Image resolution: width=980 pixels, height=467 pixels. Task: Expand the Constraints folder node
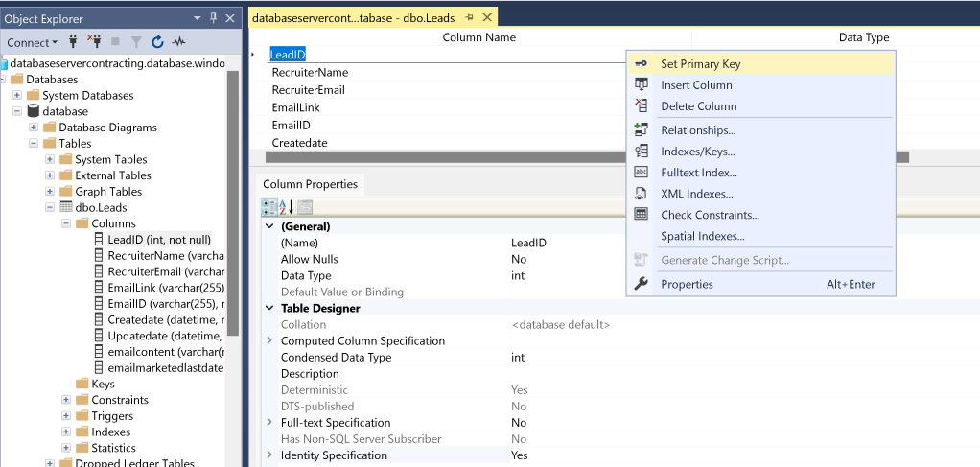65,400
